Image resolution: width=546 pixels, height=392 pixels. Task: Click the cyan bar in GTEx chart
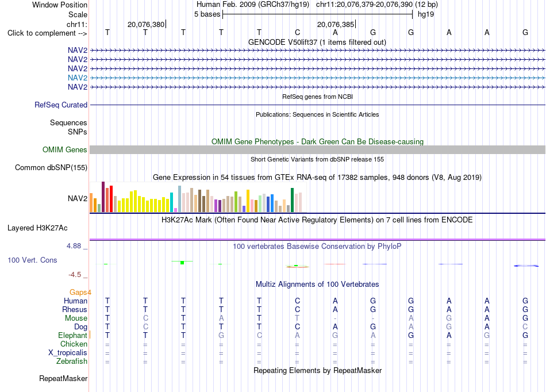click(x=171, y=202)
